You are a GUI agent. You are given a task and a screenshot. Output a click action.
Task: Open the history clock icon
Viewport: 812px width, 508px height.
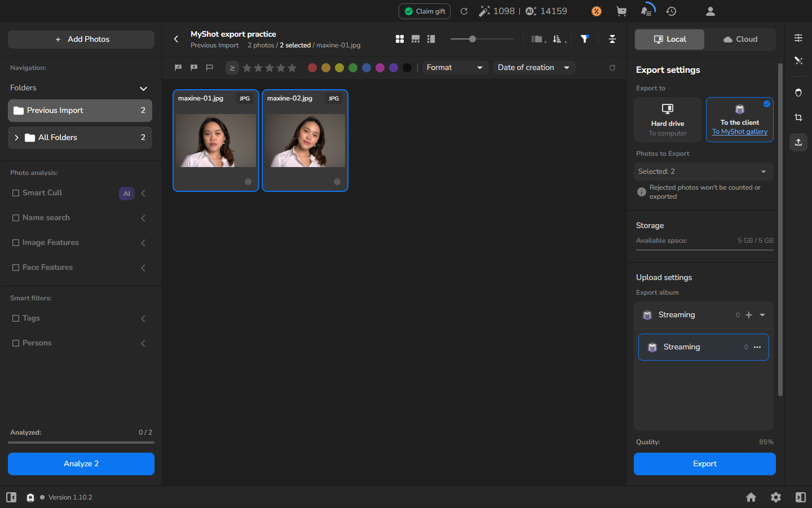[x=671, y=11]
